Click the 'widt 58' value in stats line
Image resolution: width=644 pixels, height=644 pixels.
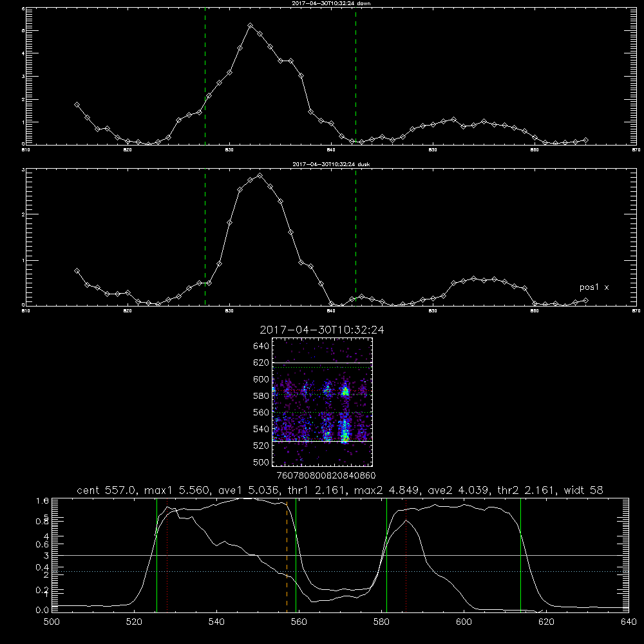click(583, 490)
